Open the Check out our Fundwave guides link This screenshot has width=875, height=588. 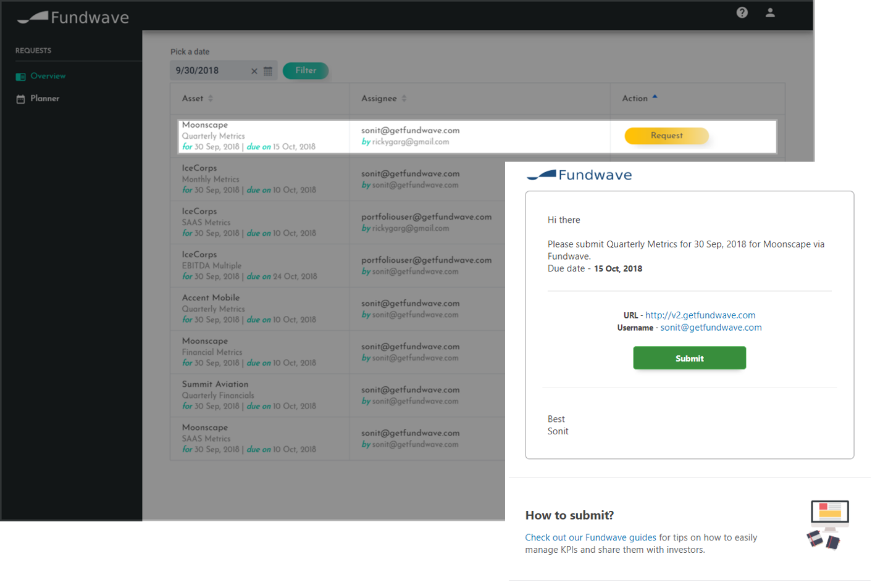coord(590,537)
